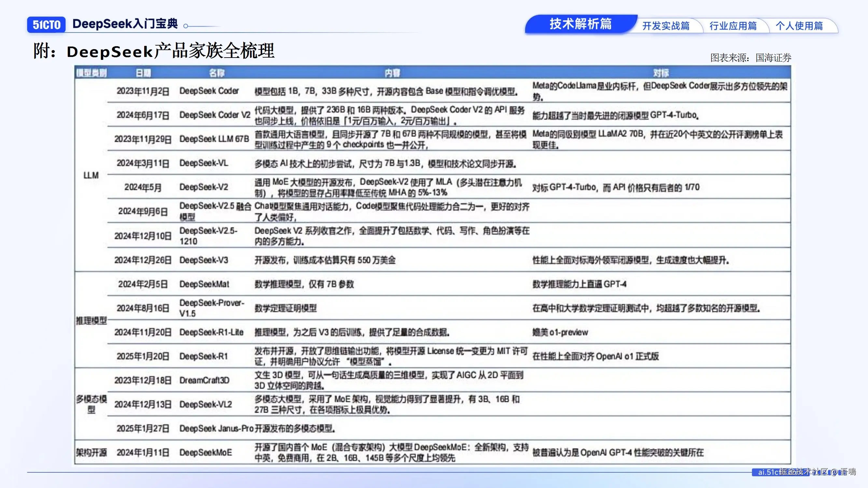
Task: Click the 对标 column header
Action: 661,73
